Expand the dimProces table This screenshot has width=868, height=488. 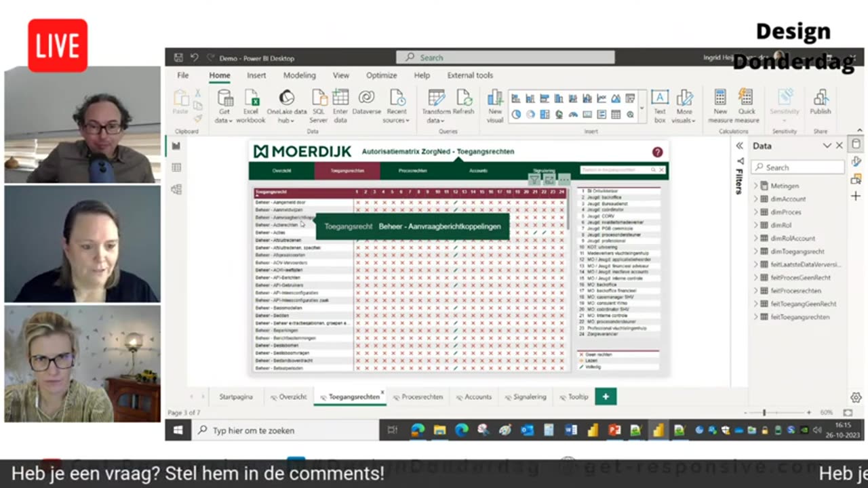coord(755,212)
